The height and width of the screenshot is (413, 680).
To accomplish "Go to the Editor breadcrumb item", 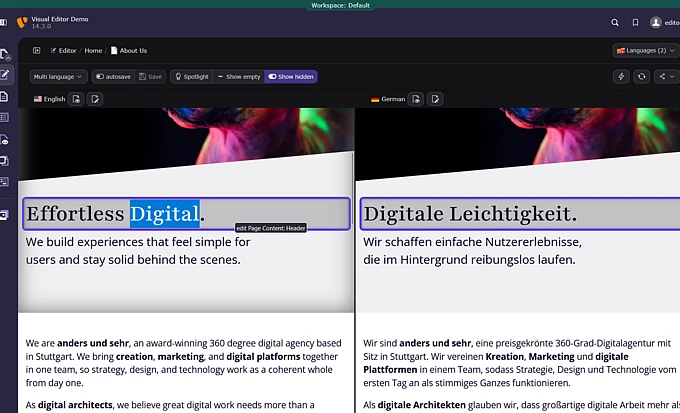I will click(63, 51).
